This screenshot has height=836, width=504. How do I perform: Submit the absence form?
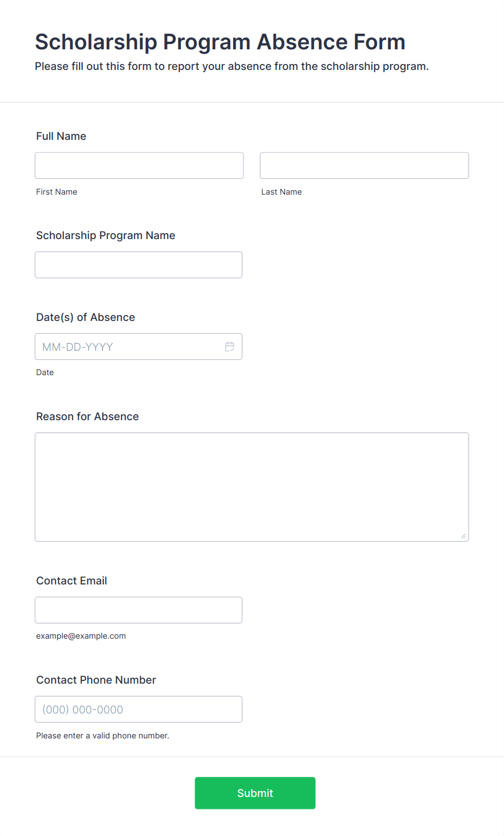tap(255, 793)
